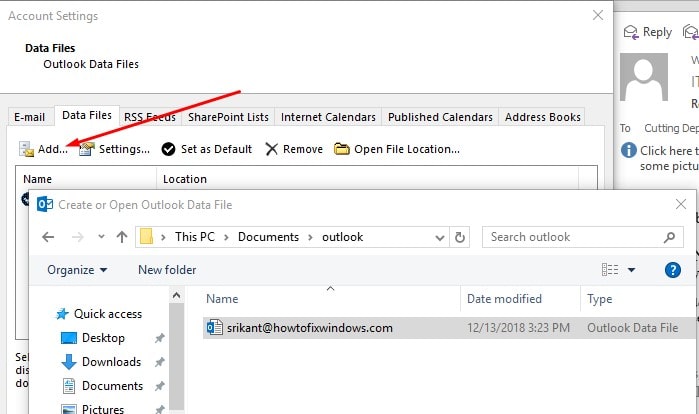The height and width of the screenshot is (414, 699).
Task: Click the search magnifier icon
Action: [670, 237]
